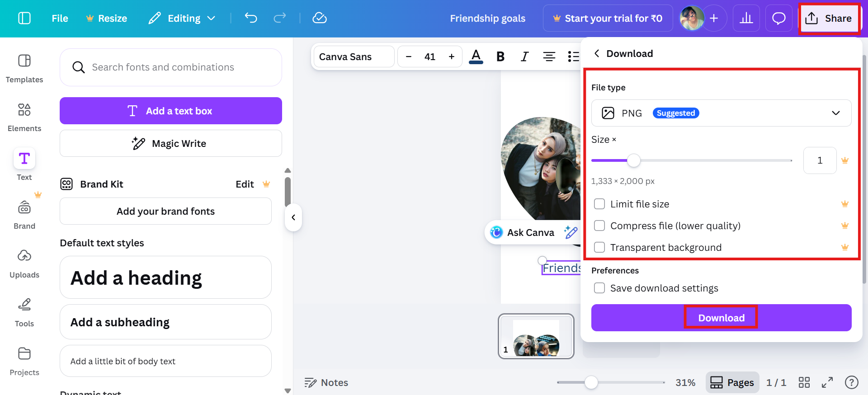Image resolution: width=868 pixels, height=395 pixels.
Task: Open Templates in the sidebar
Action: tap(24, 68)
